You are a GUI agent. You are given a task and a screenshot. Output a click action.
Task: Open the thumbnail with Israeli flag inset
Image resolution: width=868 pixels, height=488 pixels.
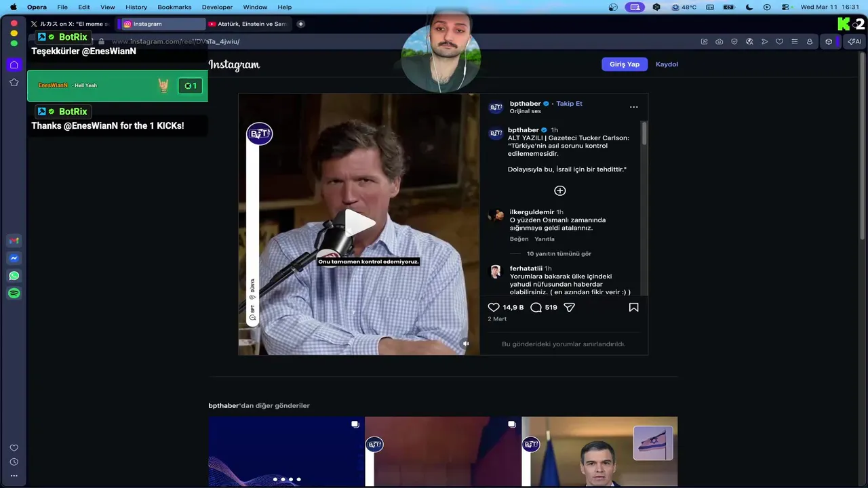tap(599, 451)
